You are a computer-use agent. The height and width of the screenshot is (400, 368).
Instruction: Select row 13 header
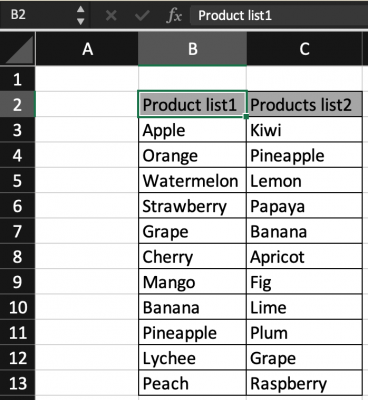(17, 383)
